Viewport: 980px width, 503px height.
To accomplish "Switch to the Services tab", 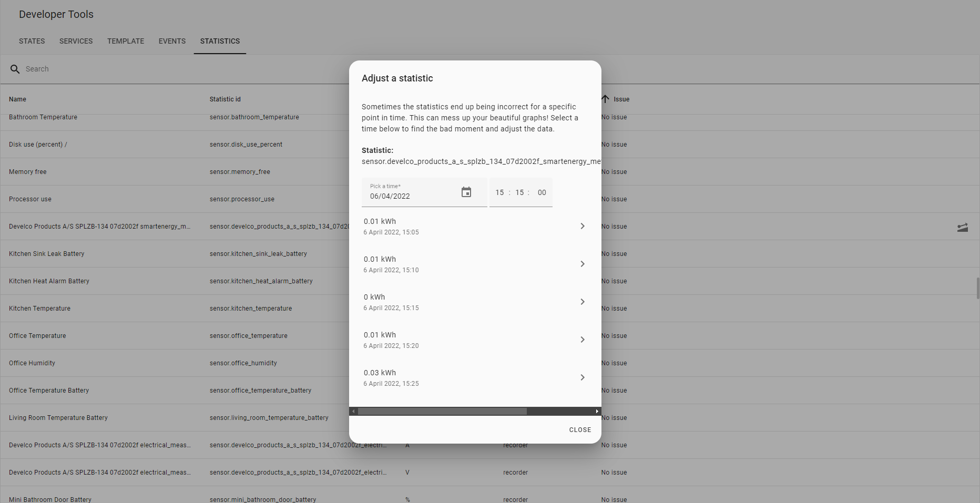I will coord(76,41).
